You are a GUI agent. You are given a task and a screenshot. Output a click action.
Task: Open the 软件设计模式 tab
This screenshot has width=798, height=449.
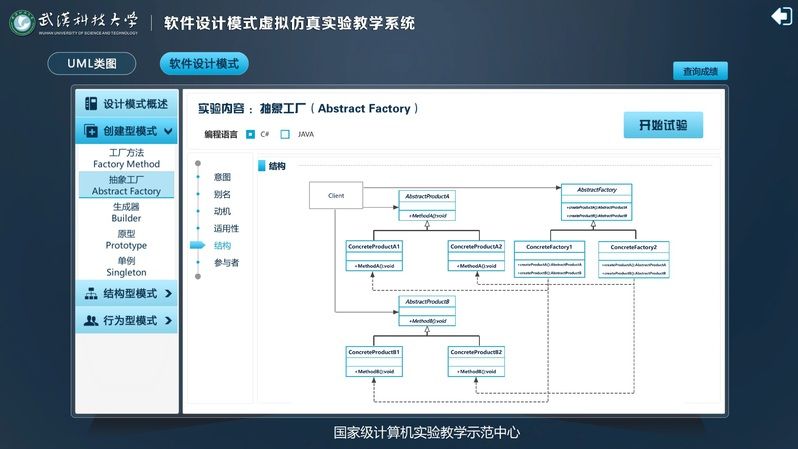[x=204, y=64]
